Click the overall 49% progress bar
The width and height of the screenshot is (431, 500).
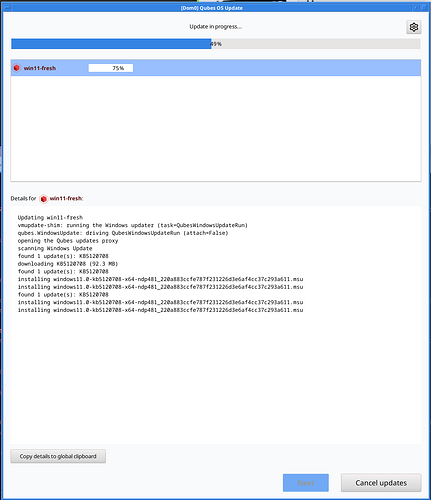pyautogui.click(x=216, y=44)
